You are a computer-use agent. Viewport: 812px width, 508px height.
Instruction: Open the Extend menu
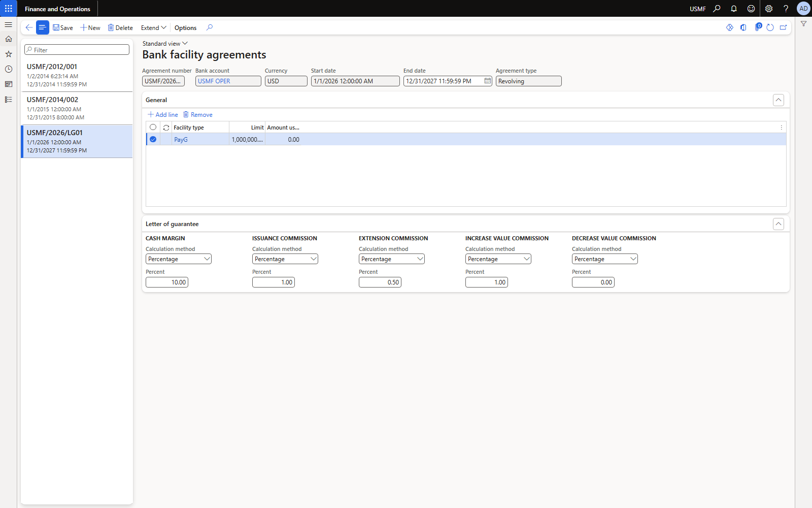pyautogui.click(x=154, y=28)
